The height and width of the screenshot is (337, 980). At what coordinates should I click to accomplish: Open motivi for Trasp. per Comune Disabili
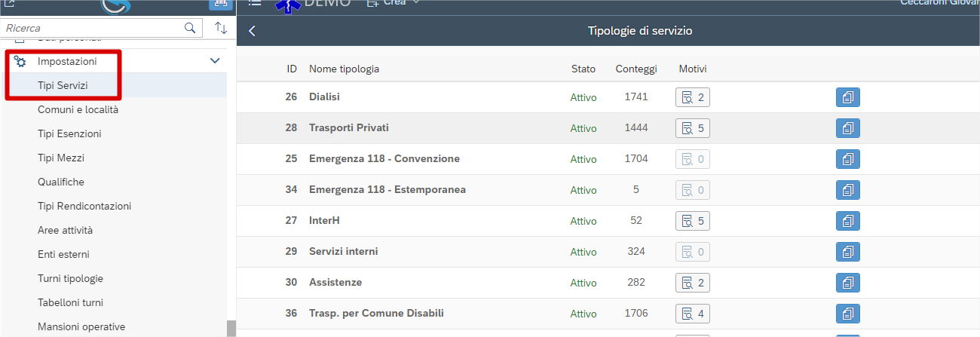pyautogui.click(x=692, y=314)
